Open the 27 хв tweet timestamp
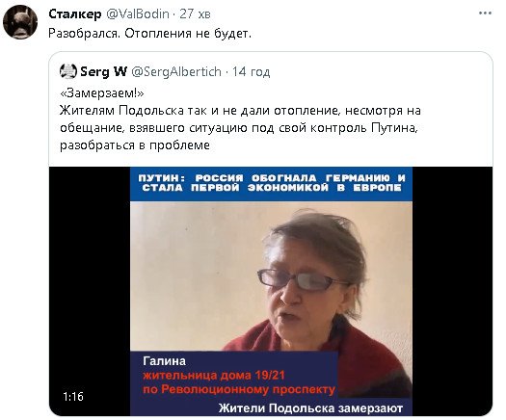The height and width of the screenshot is (420, 506). point(195,13)
